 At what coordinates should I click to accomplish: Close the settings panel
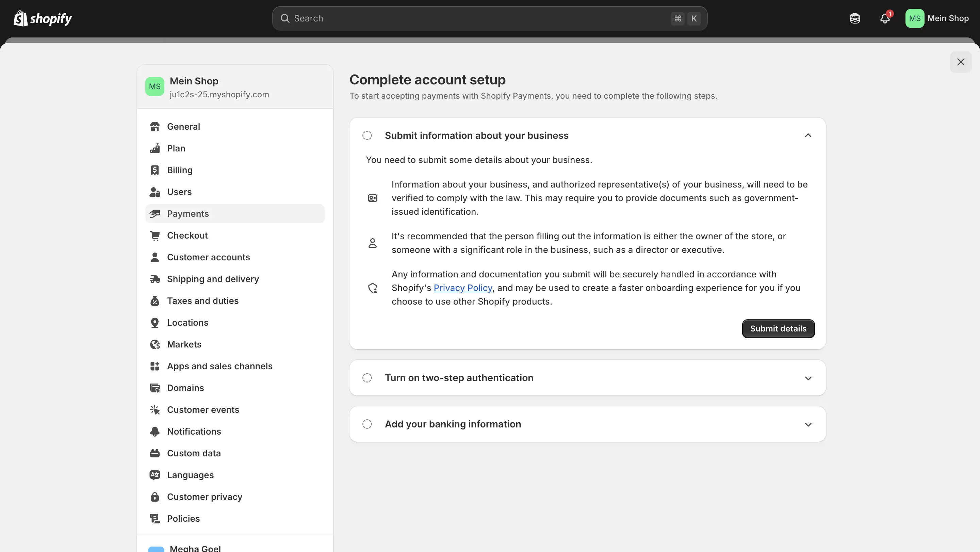(x=961, y=62)
